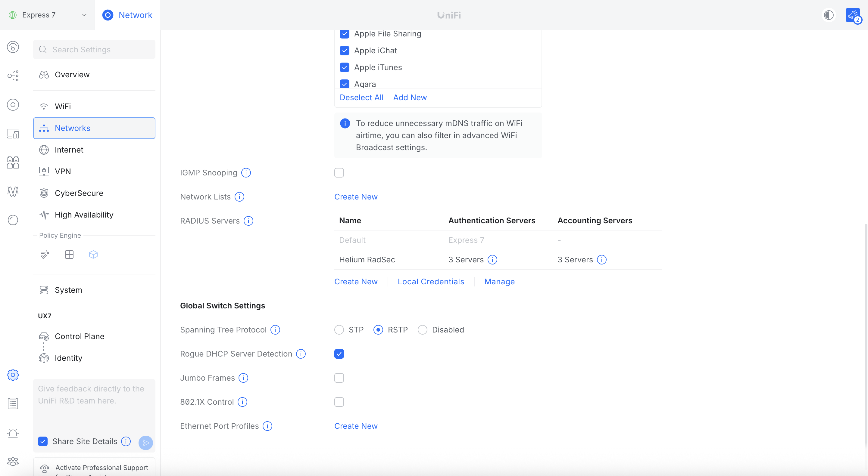Open the announcements megaphone icon
The height and width of the screenshot is (476, 868).
click(853, 15)
